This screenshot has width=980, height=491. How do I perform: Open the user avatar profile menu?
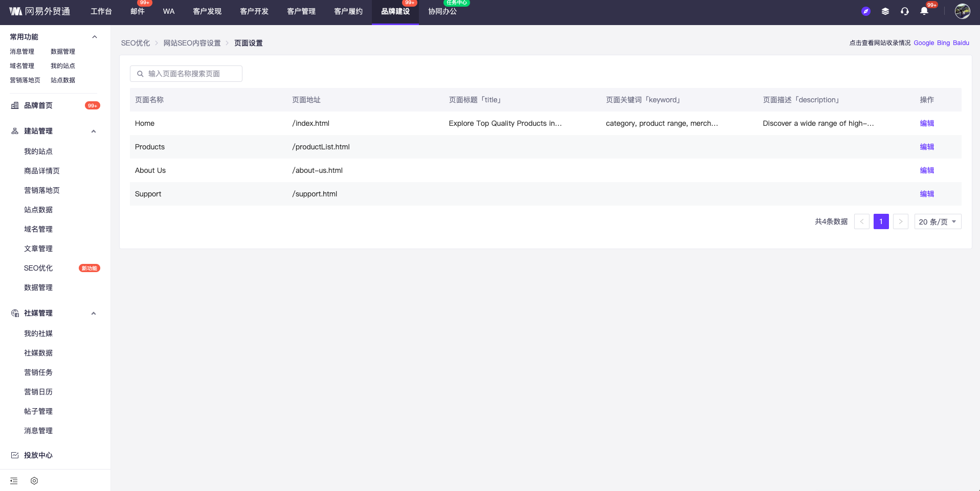click(962, 11)
